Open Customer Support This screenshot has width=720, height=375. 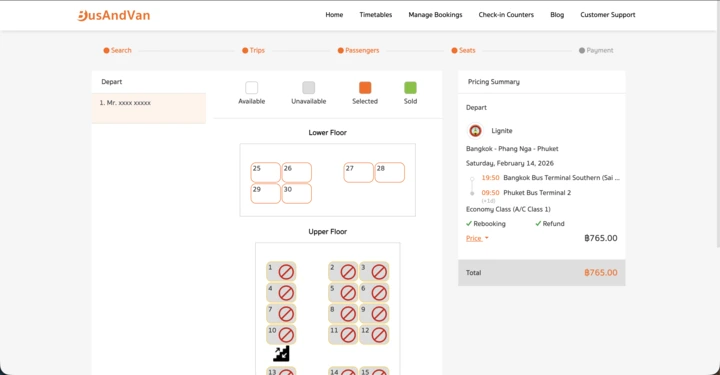(x=608, y=15)
